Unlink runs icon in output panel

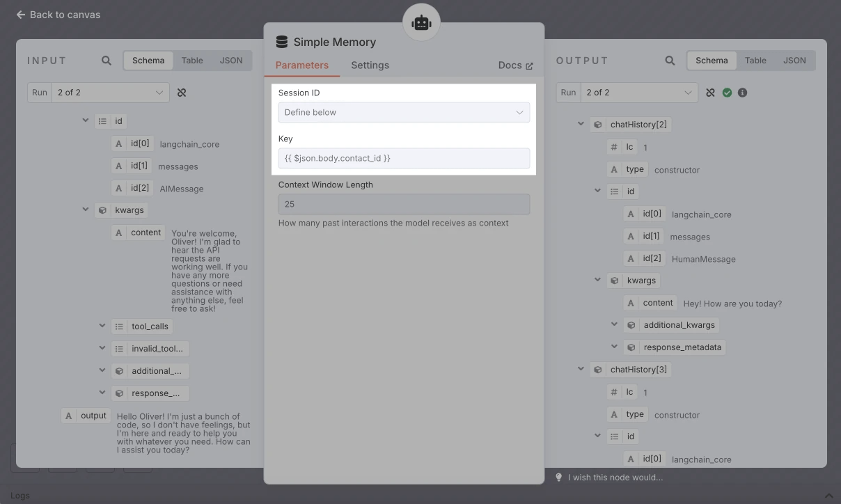(x=710, y=93)
